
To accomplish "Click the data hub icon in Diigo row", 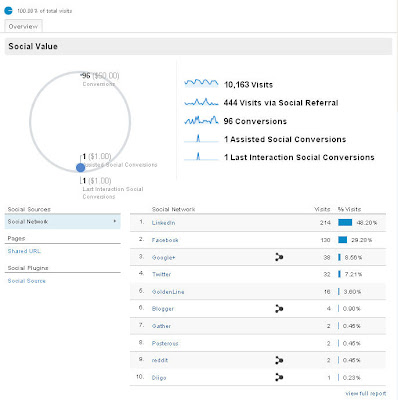I will point(279,377).
